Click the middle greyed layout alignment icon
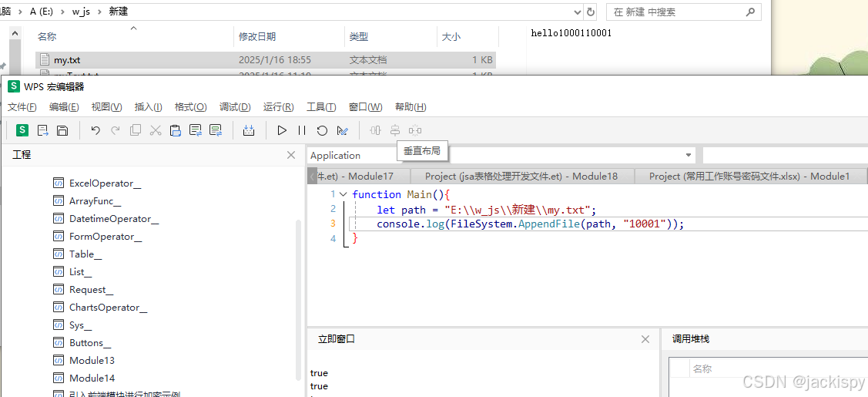 tap(394, 130)
